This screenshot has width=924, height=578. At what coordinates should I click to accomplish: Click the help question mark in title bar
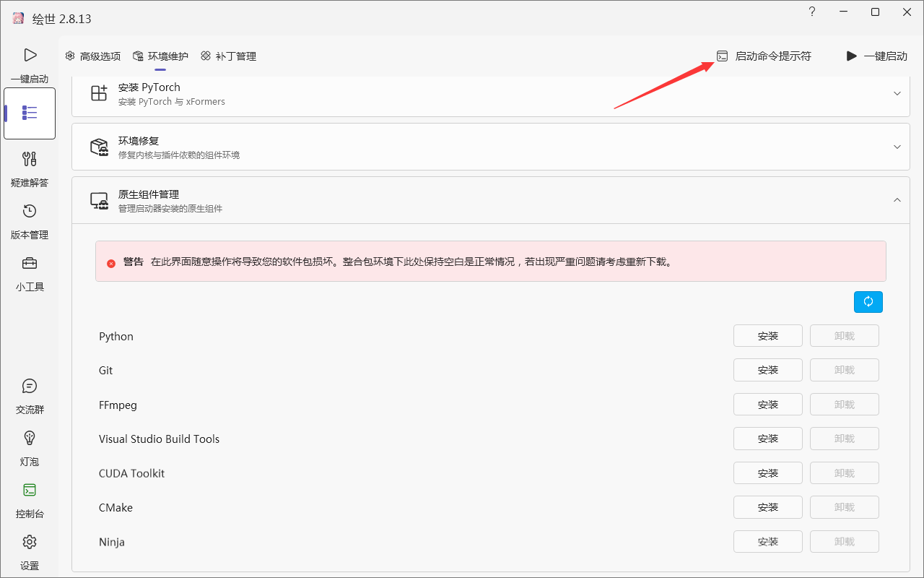[x=812, y=12]
